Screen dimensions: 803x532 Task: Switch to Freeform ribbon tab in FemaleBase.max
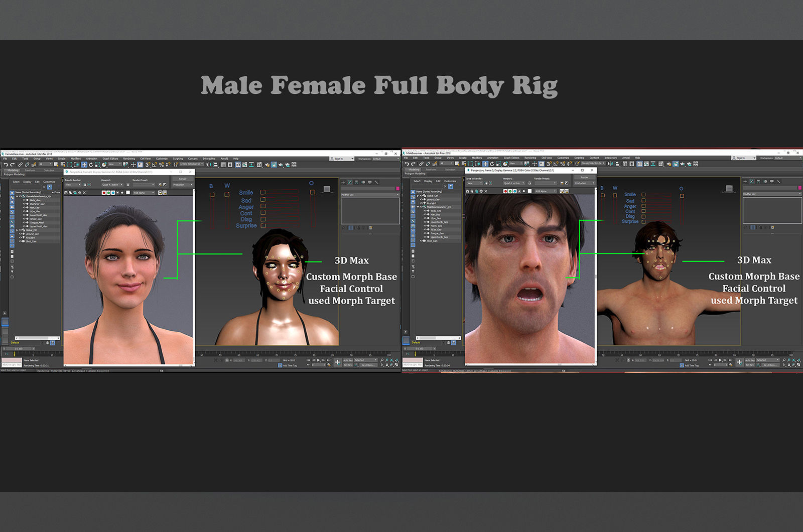(30, 170)
